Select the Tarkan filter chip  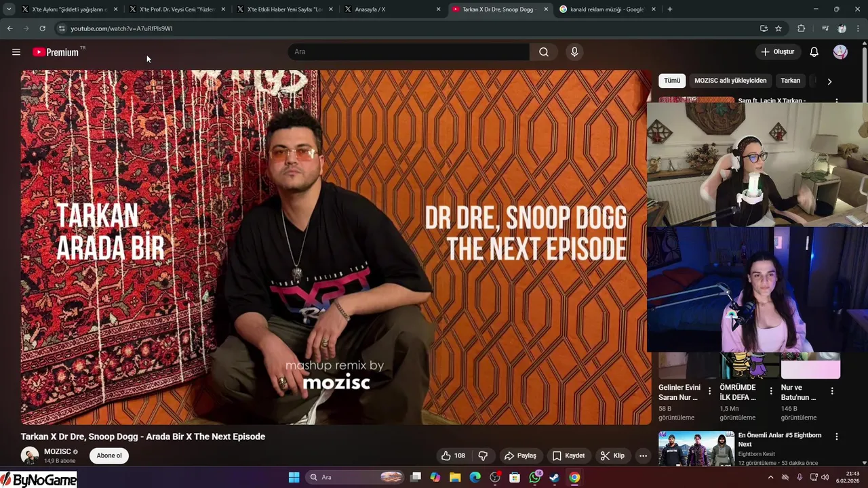tap(791, 81)
